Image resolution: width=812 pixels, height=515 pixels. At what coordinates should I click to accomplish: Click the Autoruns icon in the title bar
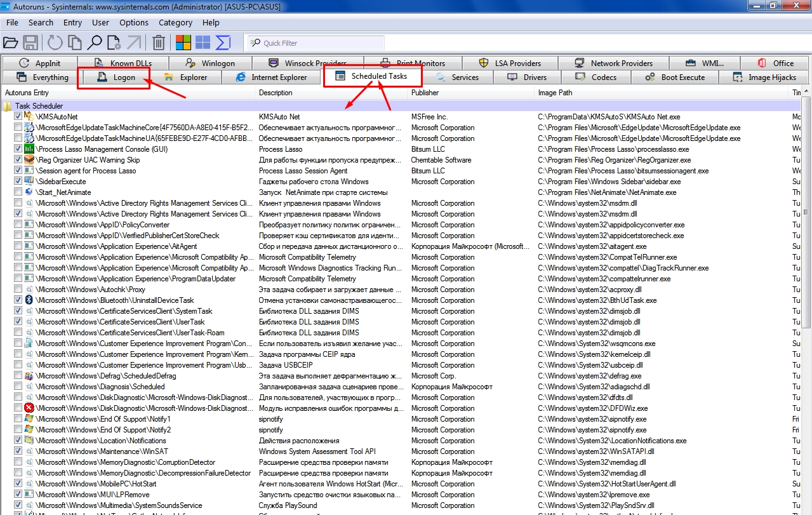(x=6, y=6)
